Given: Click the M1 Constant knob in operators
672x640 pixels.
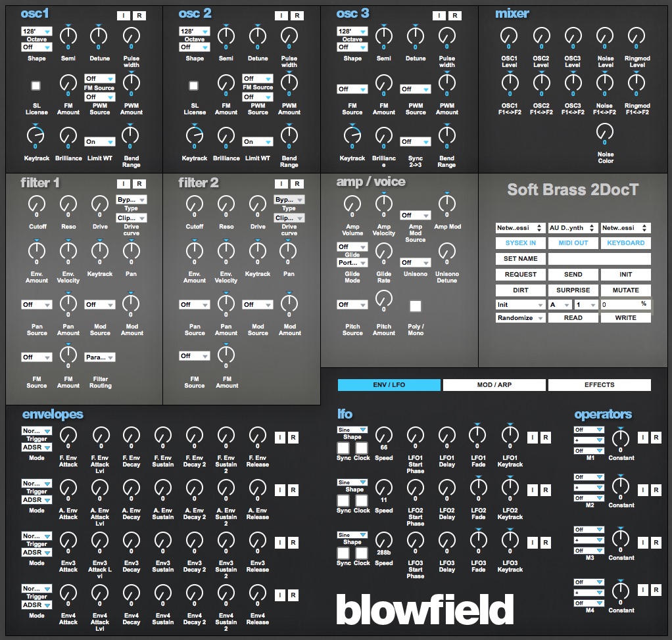Looking at the screenshot, I should [621, 438].
